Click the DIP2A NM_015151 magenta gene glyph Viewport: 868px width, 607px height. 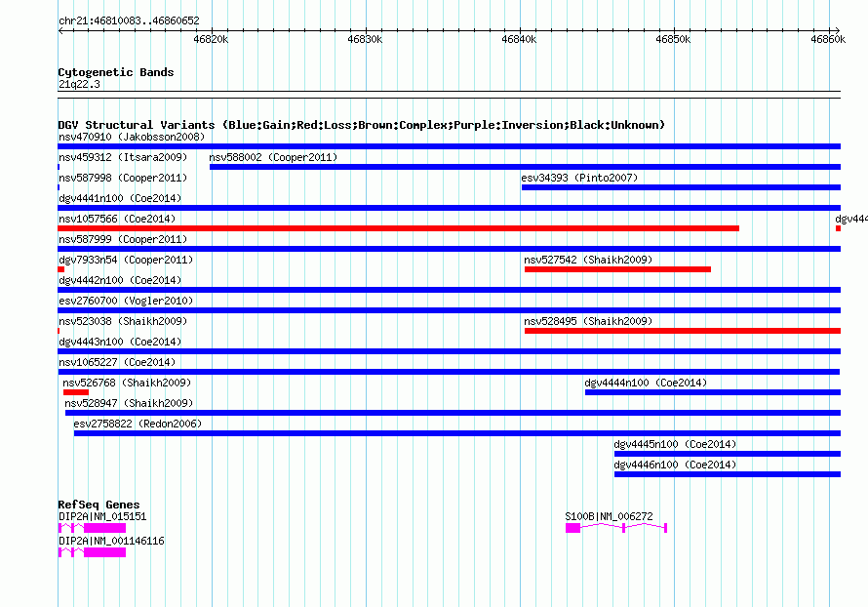(x=92, y=528)
